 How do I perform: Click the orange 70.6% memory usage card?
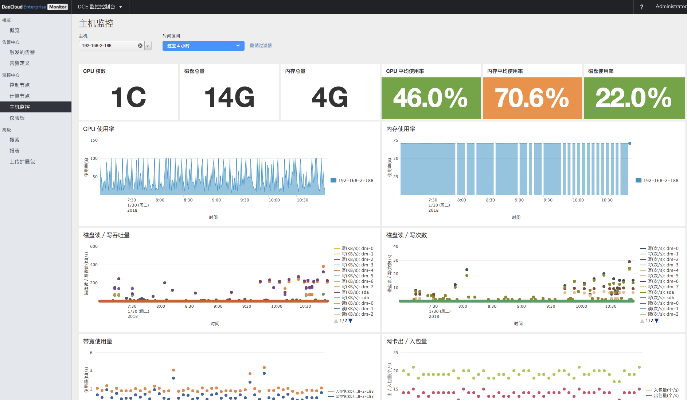coord(531,98)
